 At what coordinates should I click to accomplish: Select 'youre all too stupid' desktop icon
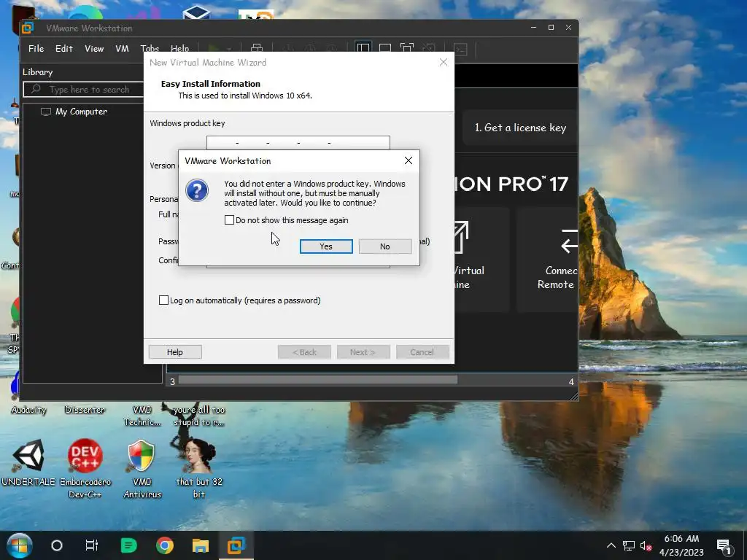point(199,416)
